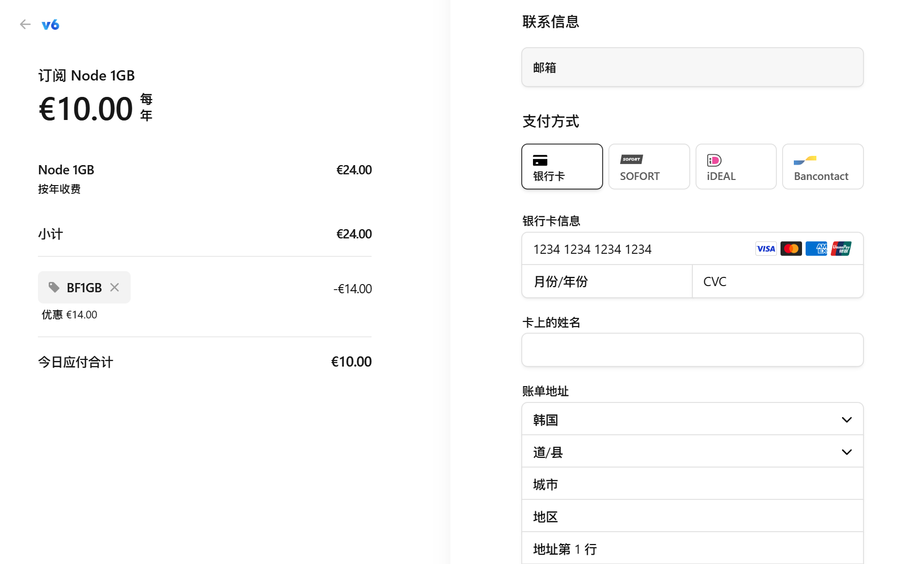The height and width of the screenshot is (564, 924).
Task: Click the 按年收费 label
Action: click(x=59, y=189)
